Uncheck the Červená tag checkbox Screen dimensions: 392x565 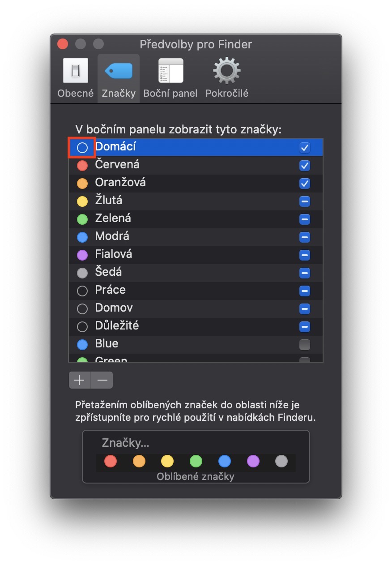(x=305, y=166)
